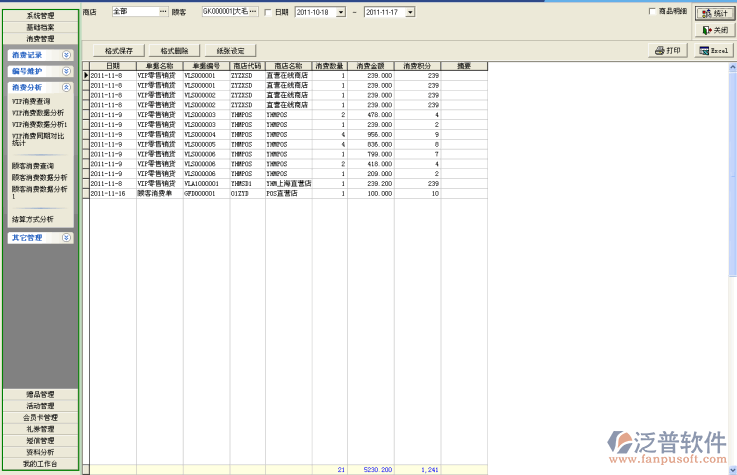This screenshot has height=475, width=737.
Task: Enable the 日期 date filter checkbox
Action: point(268,12)
